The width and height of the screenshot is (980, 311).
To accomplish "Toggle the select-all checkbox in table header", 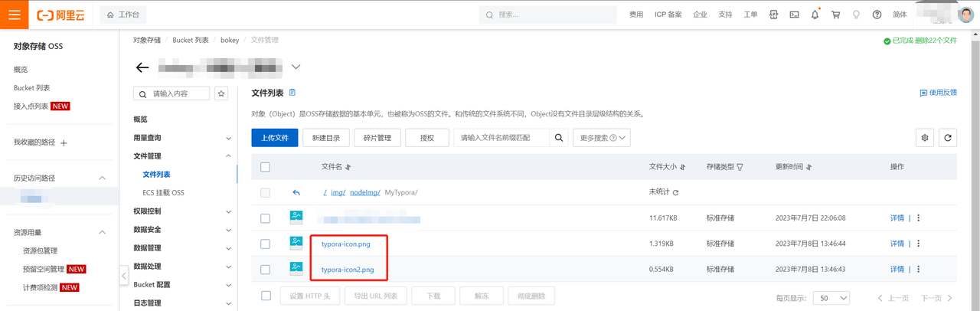I will click(266, 167).
